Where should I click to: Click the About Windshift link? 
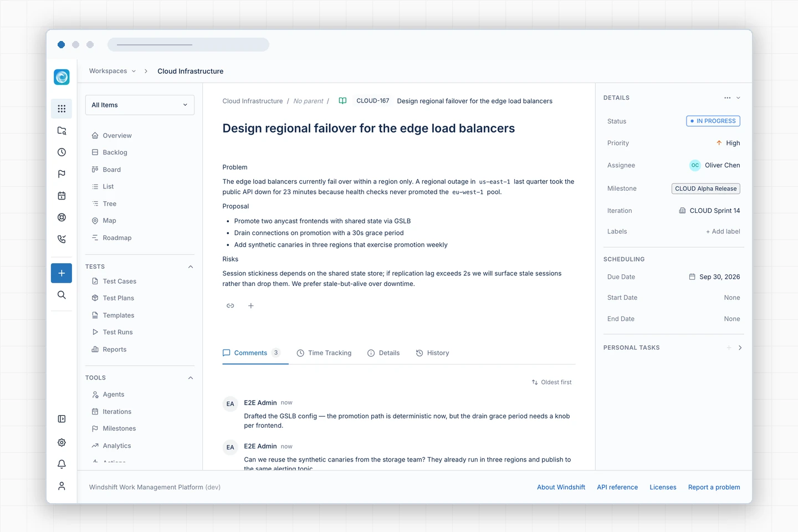coord(561,488)
